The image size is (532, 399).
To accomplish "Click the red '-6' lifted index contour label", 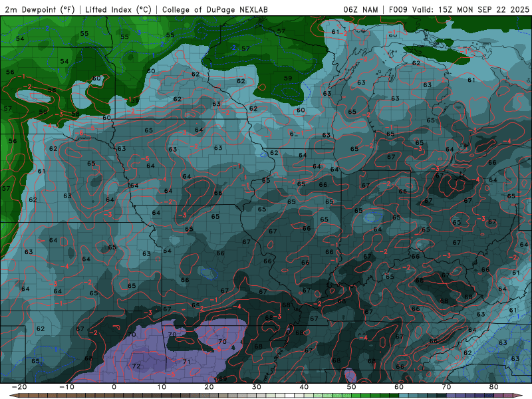I will (x=79, y=133).
